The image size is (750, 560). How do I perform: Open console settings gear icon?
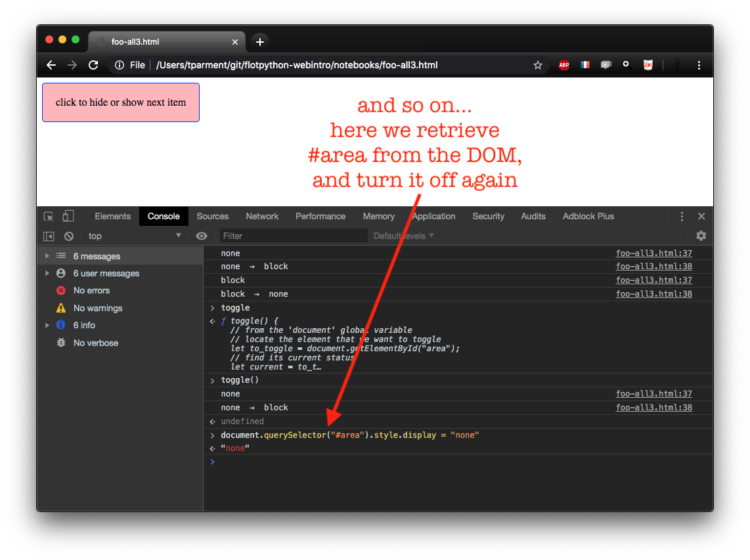(x=701, y=236)
